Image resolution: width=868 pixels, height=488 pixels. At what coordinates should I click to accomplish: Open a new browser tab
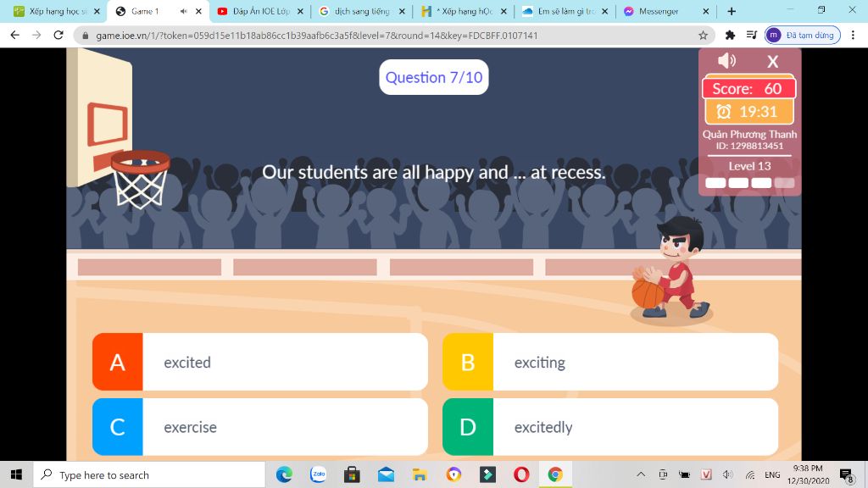732,11
